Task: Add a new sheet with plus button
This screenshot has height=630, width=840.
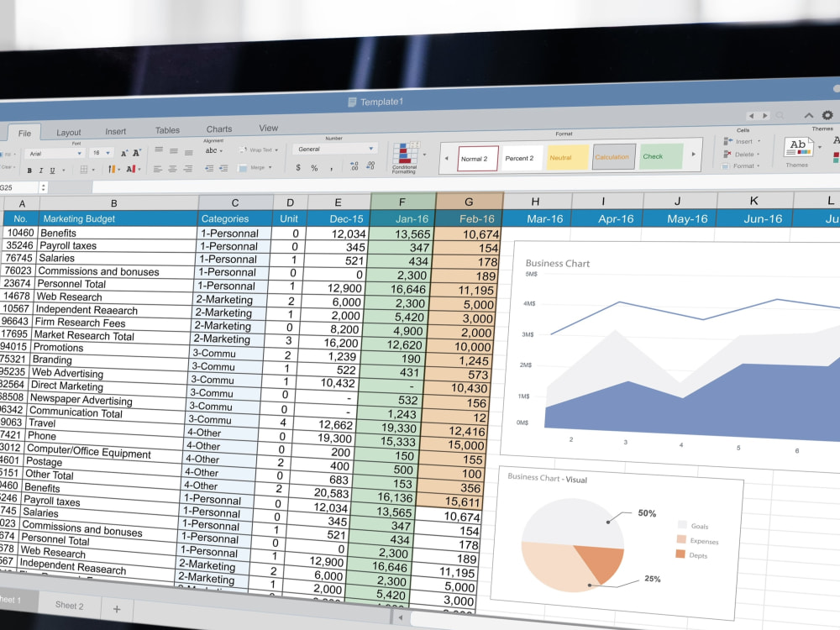Action: [x=117, y=608]
